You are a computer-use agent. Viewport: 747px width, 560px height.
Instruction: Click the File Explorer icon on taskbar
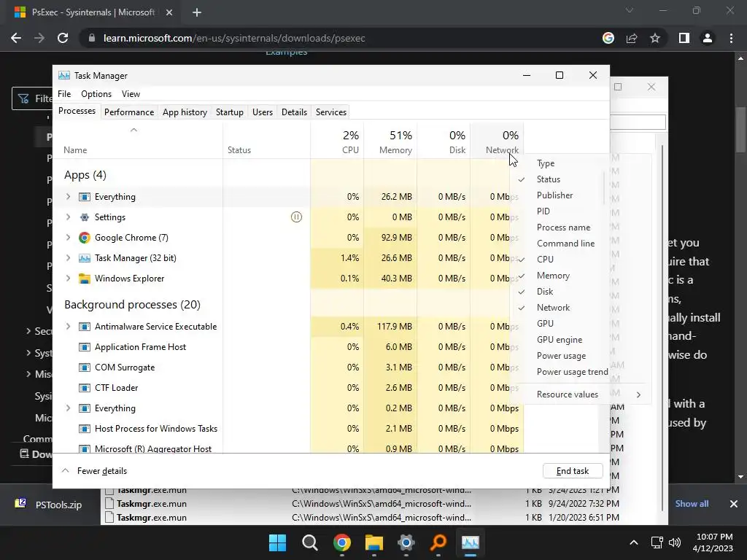coord(374,542)
